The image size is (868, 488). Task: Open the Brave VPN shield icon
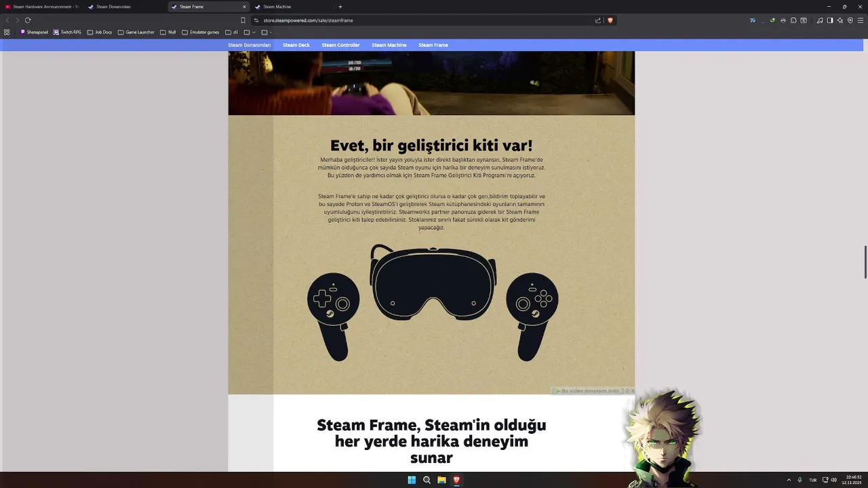coord(850,20)
